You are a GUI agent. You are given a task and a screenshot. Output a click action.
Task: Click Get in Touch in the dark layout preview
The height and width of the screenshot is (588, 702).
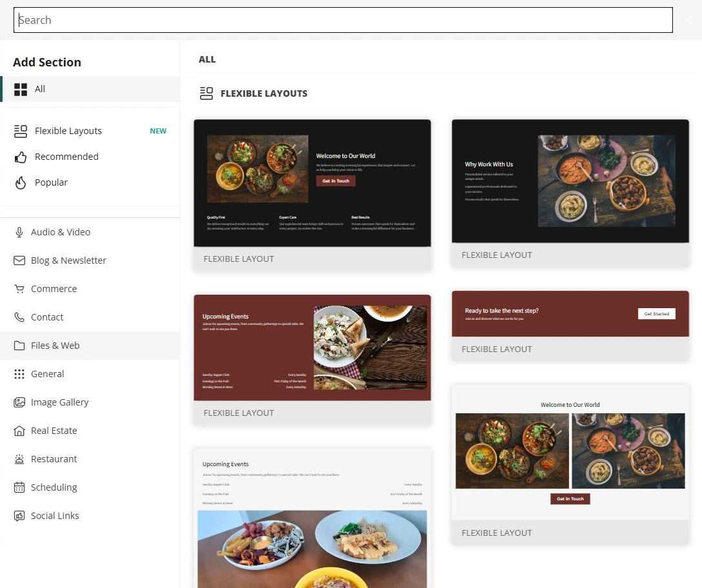click(336, 181)
